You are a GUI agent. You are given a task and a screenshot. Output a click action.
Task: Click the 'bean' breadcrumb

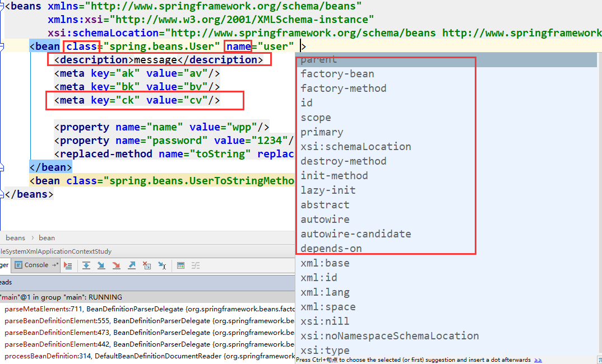click(x=47, y=238)
